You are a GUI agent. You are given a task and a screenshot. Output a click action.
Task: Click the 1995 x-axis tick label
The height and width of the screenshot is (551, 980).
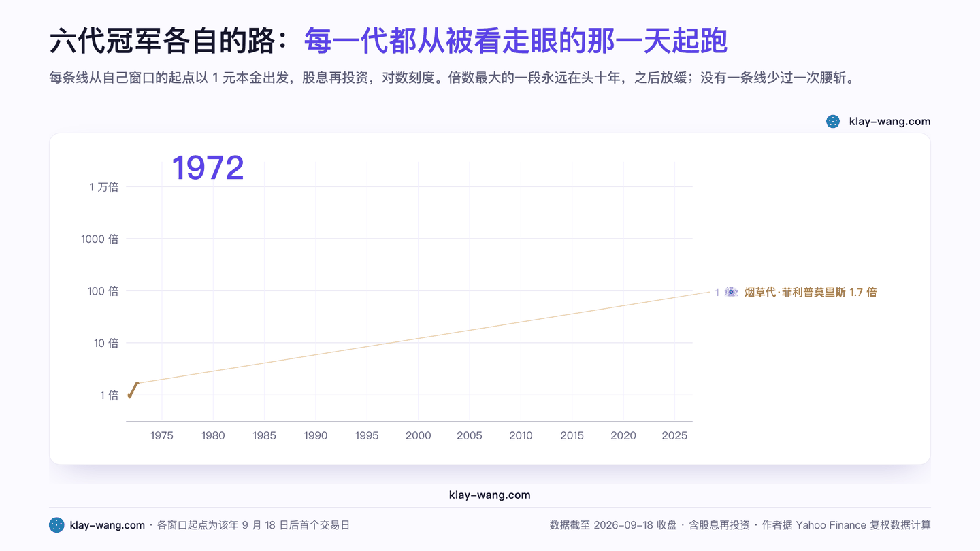pyautogui.click(x=367, y=436)
